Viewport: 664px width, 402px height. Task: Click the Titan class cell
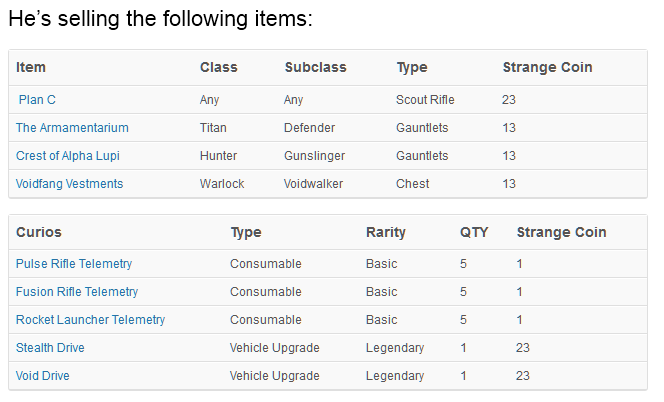215,128
